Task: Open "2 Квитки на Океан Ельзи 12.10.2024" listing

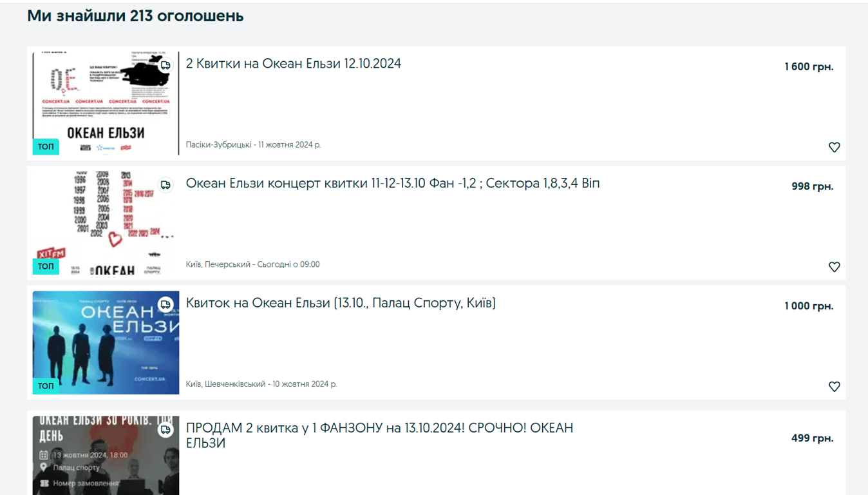Action: pyautogui.click(x=293, y=64)
